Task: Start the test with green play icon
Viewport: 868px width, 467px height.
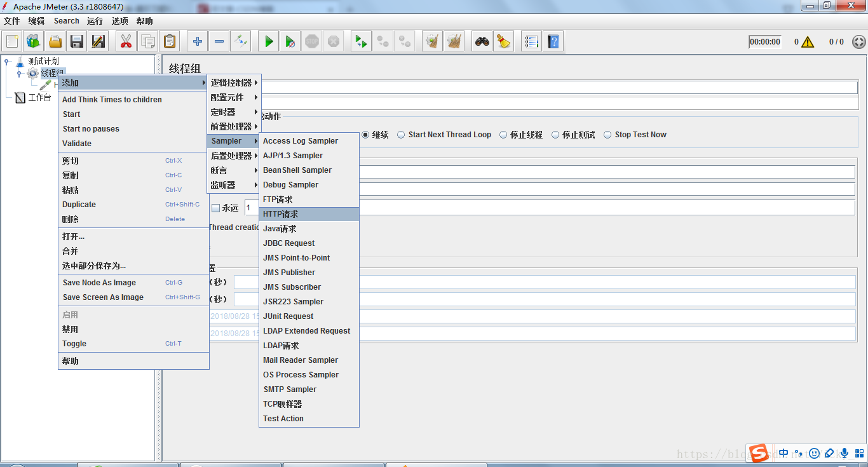Action: (269, 42)
